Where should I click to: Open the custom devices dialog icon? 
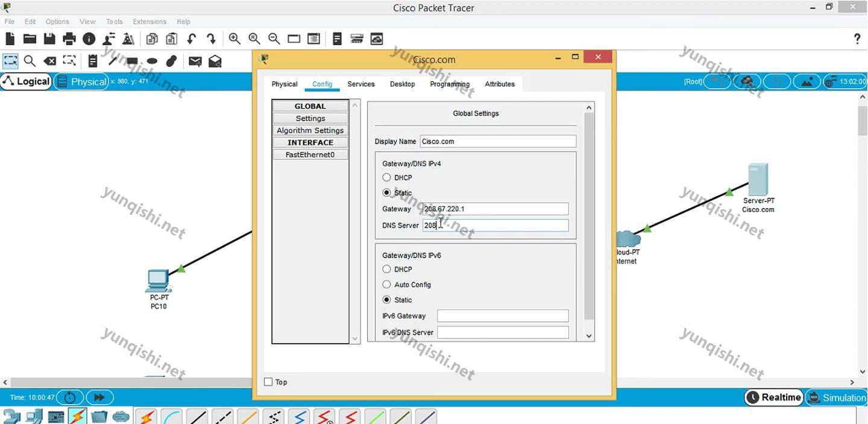pos(313,39)
